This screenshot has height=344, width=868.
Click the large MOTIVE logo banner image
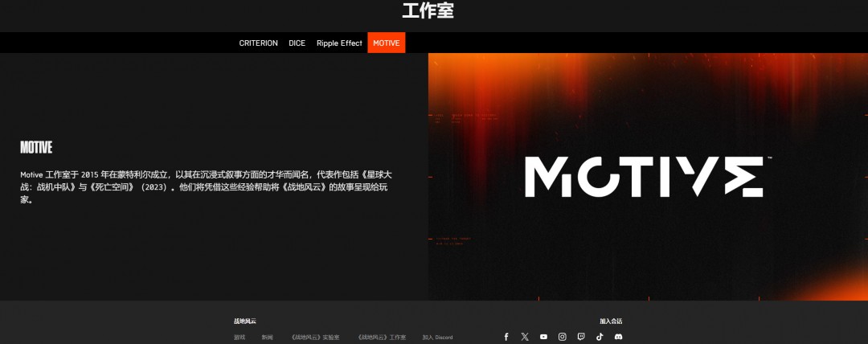point(649,177)
